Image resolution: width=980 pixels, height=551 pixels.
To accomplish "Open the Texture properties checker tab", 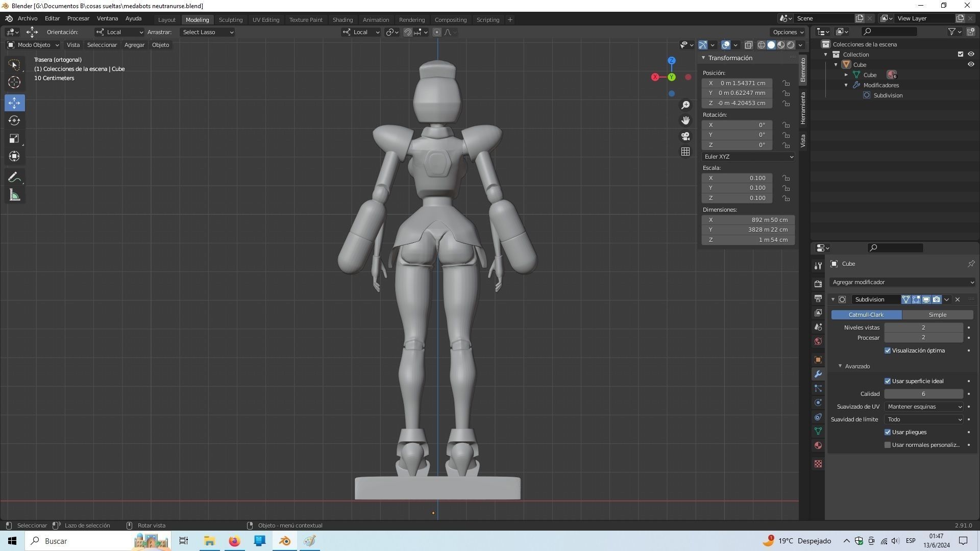I will point(818,464).
